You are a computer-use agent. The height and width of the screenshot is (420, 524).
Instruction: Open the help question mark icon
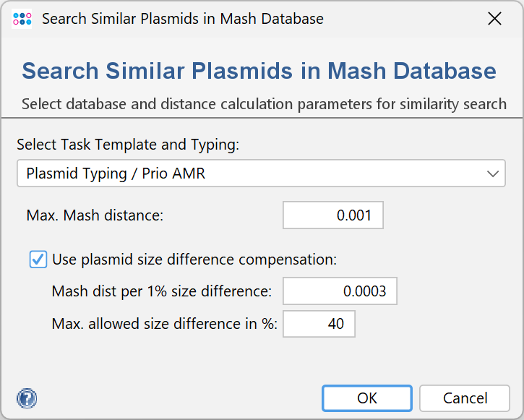[x=27, y=398]
